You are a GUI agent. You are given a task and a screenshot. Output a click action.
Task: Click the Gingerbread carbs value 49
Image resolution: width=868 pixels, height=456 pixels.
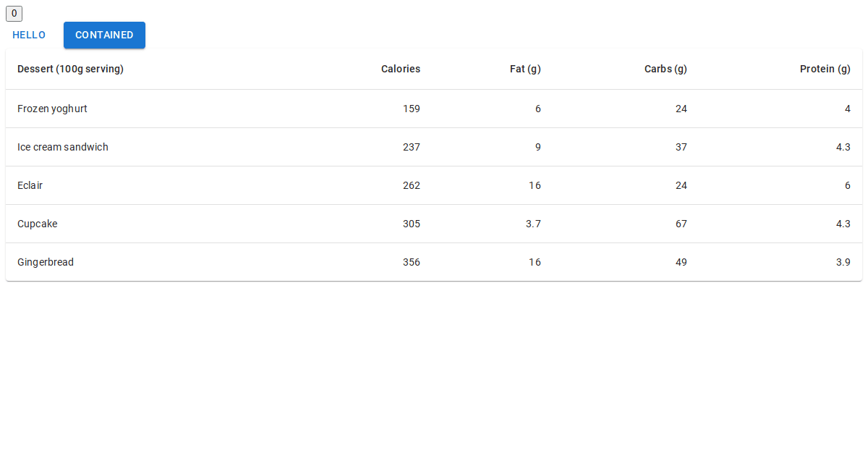tap(681, 262)
